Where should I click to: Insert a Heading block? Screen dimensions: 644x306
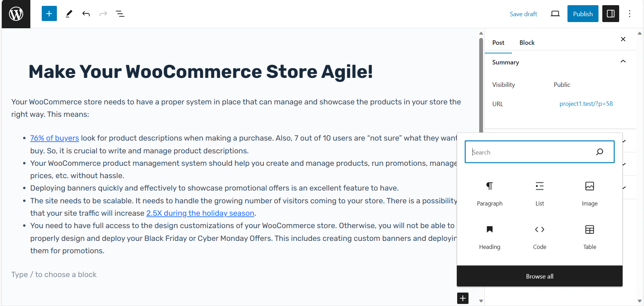(x=490, y=237)
